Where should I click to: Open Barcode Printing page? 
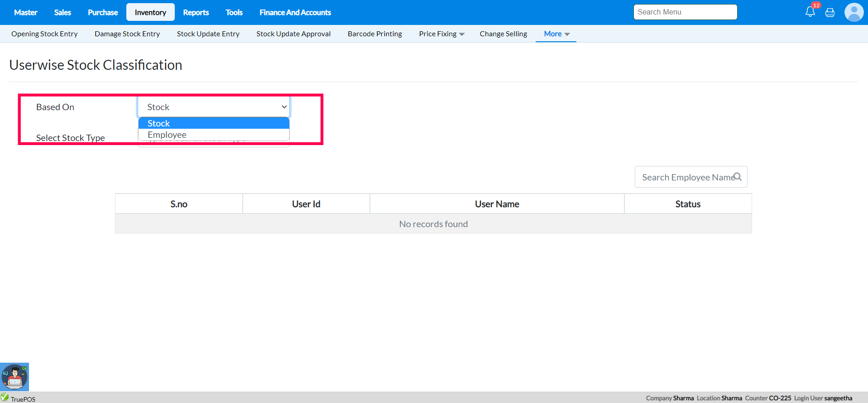(x=375, y=34)
